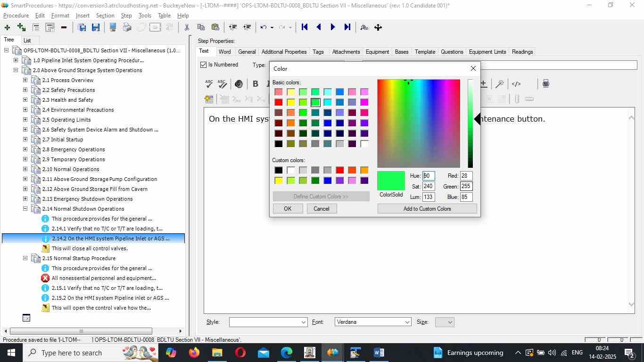Click the Find binoculars icon
This screenshot has width=644, height=362.
(x=364, y=27)
